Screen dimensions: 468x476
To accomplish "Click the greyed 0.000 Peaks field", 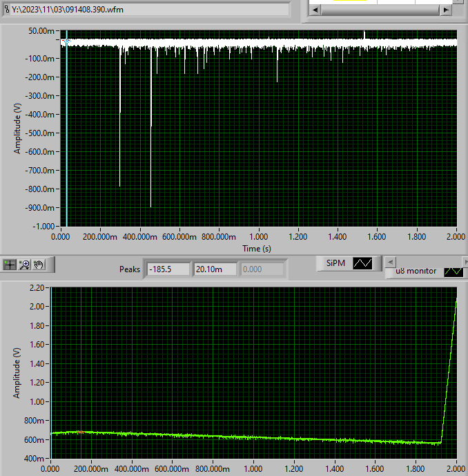I will 262,269.
